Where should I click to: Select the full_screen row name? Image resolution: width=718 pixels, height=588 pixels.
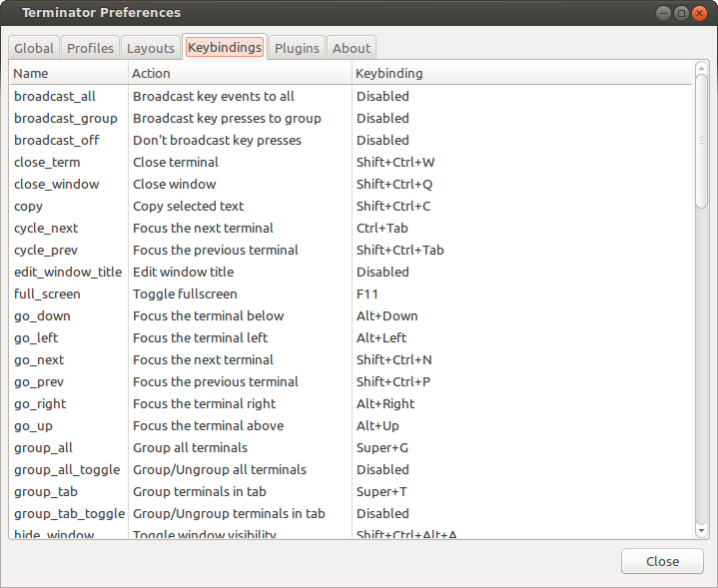47,294
